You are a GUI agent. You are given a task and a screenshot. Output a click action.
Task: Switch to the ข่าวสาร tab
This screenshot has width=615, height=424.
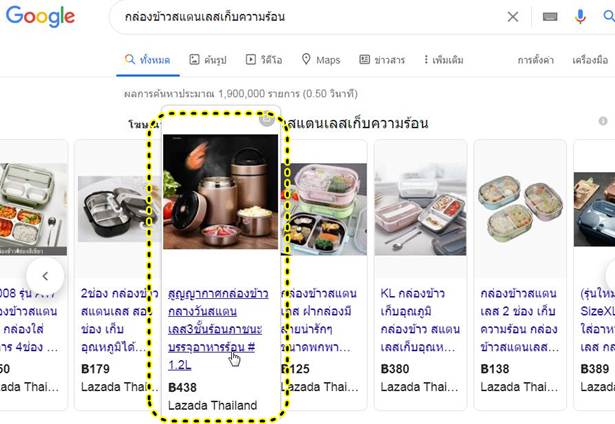(382, 60)
